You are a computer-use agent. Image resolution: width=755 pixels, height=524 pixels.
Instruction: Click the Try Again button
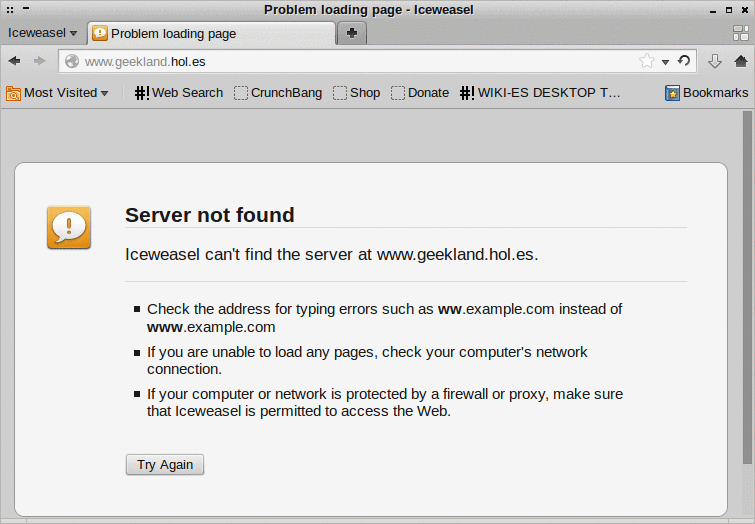165,465
